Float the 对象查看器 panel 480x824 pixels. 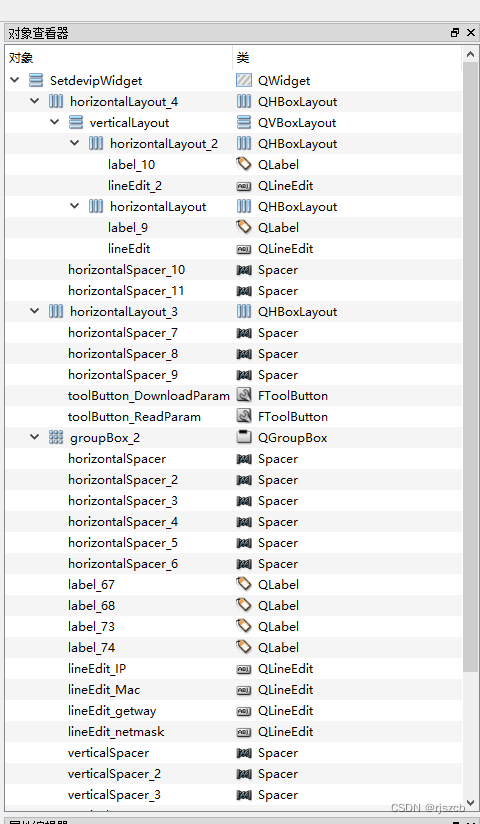(455, 33)
